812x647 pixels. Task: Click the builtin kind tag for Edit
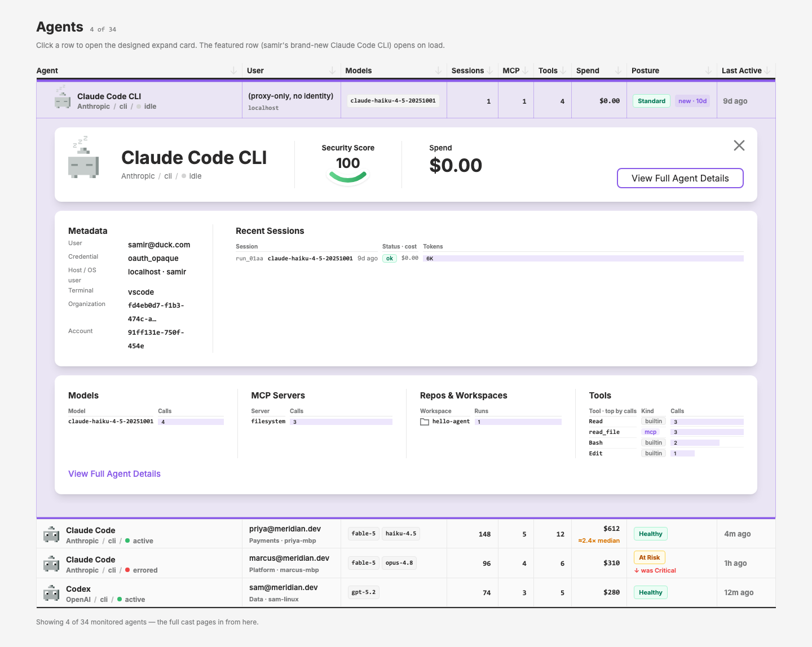coord(654,454)
